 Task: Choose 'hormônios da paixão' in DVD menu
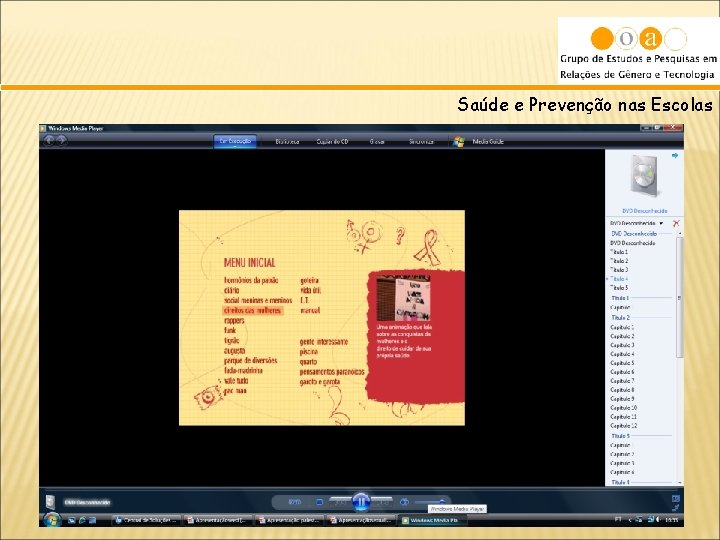pyautogui.click(x=251, y=280)
